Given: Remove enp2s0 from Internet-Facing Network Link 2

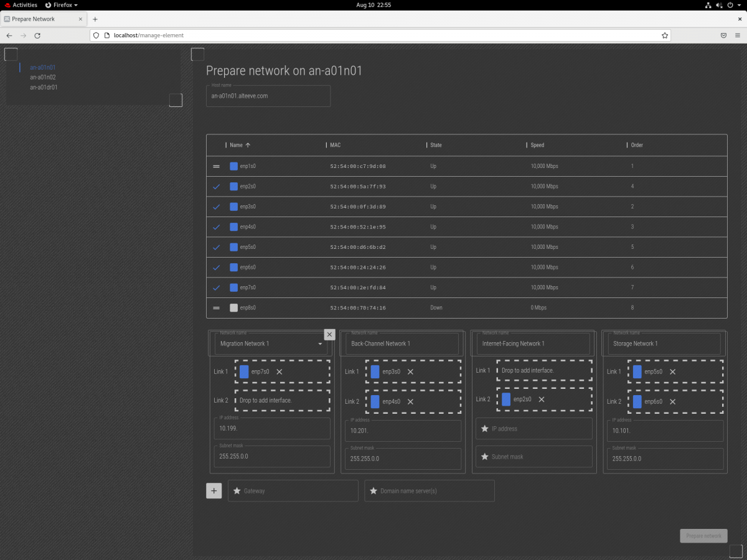Looking at the screenshot, I should tap(542, 399).
